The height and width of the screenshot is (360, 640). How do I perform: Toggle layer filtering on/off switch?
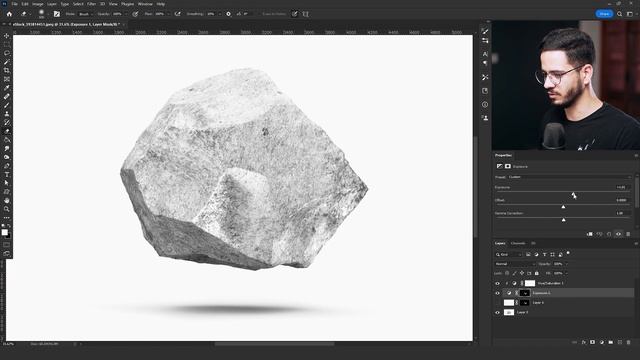tap(568, 253)
